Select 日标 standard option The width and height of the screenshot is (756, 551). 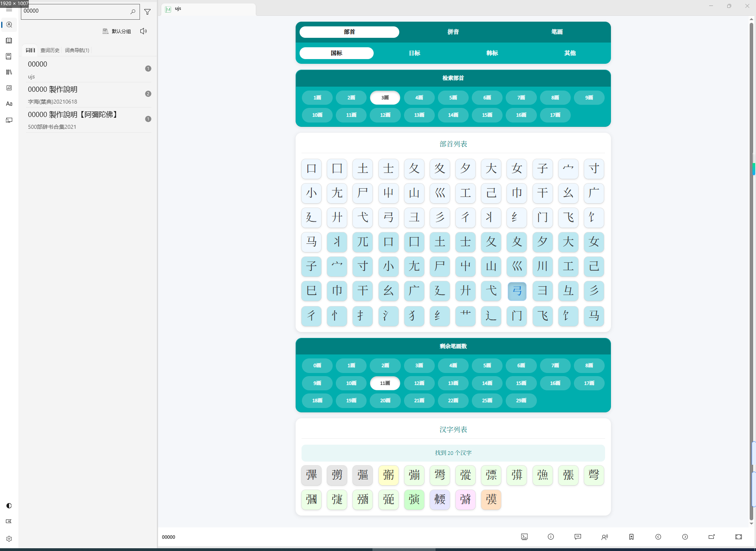pos(414,53)
